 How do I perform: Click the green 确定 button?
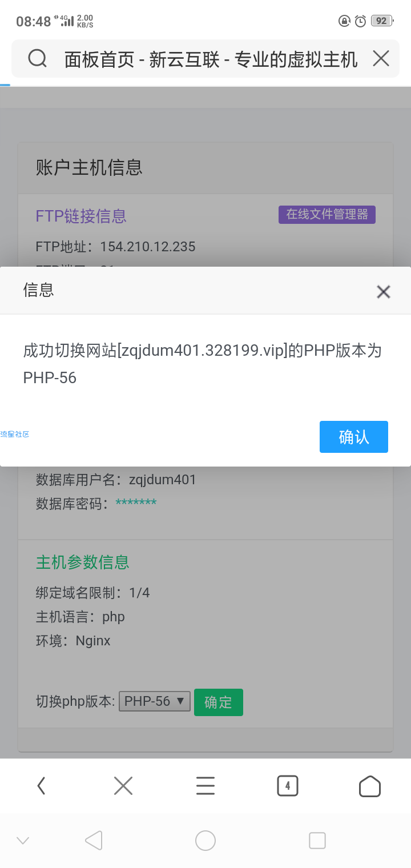coord(219,702)
